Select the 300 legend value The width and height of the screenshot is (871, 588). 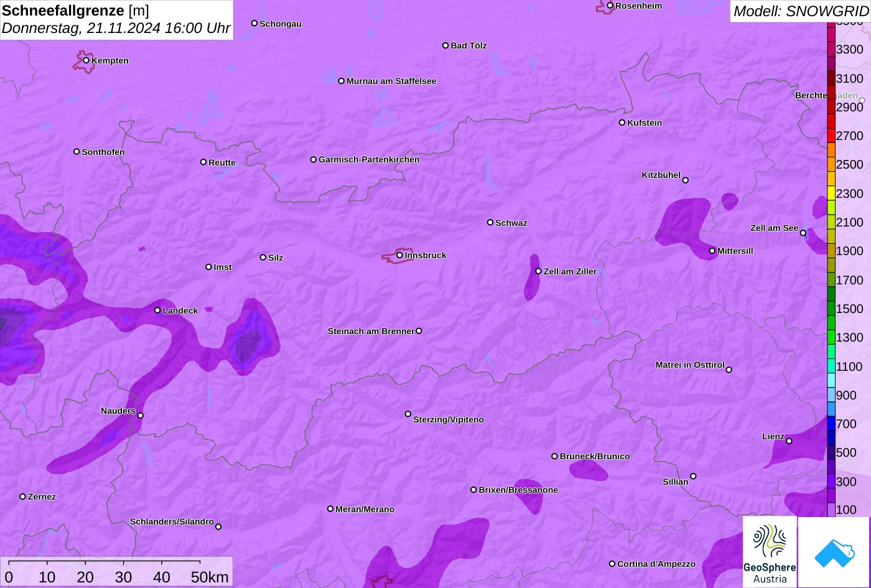(846, 482)
